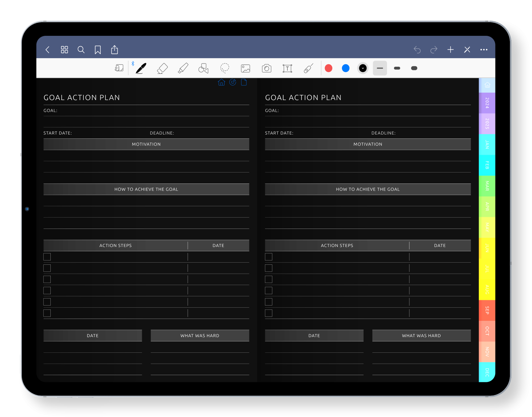
Task: Select the Shapes tool
Action: pyautogui.click(x=204, y=68)
